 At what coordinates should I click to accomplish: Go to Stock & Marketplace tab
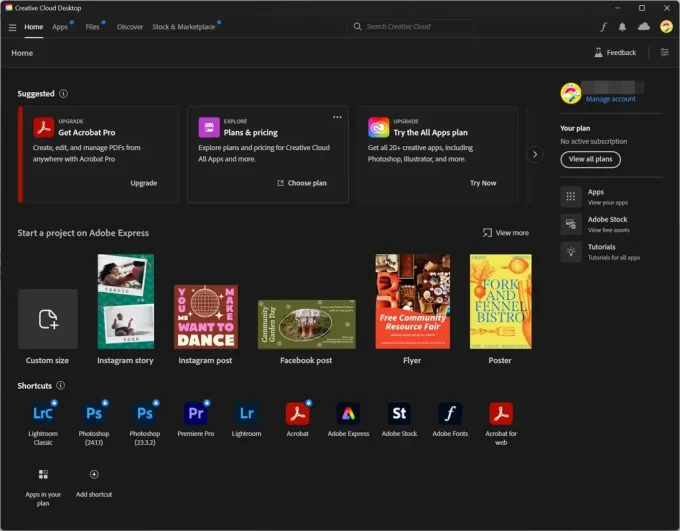tap(183, 27)
